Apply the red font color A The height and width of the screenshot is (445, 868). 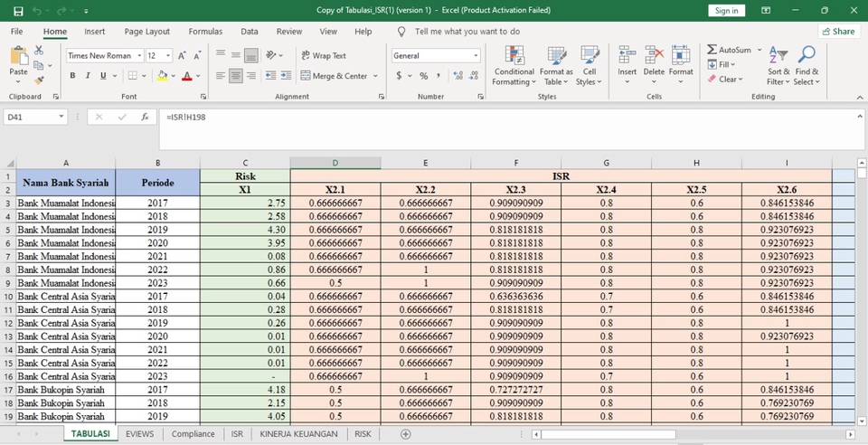tap(186, 76)
